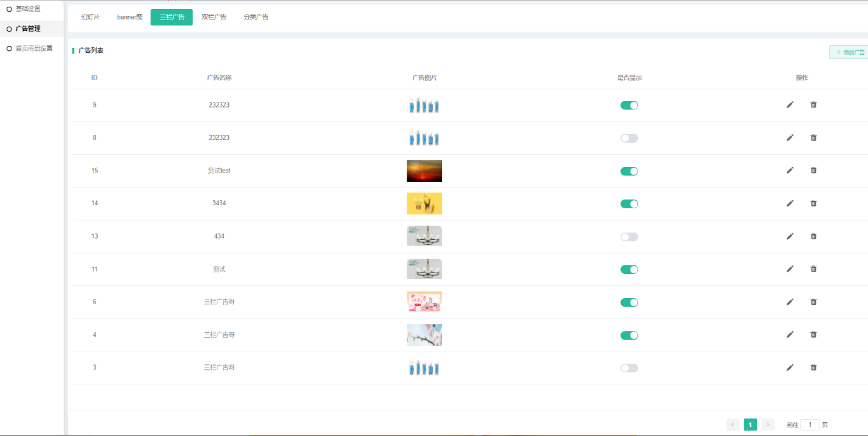This screenshot has width=868, height=436.
Task: Delete the advertisement named 3434
Action: (x=813, y=203)
